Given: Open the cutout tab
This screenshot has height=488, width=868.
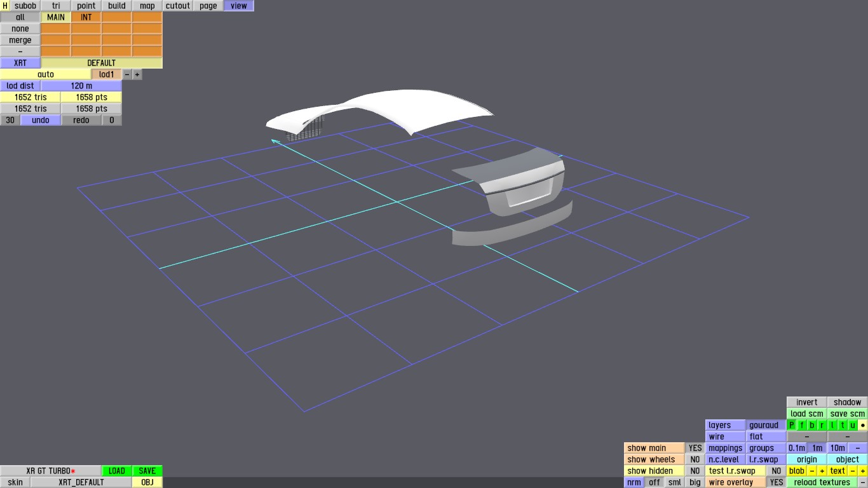Looking at the screenshot, I should click(x=178, y=6).
